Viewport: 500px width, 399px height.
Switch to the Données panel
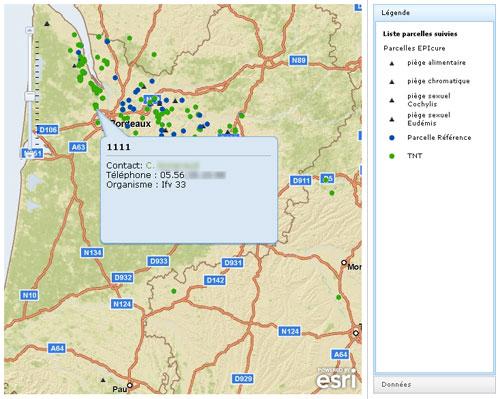pos(434,384)
